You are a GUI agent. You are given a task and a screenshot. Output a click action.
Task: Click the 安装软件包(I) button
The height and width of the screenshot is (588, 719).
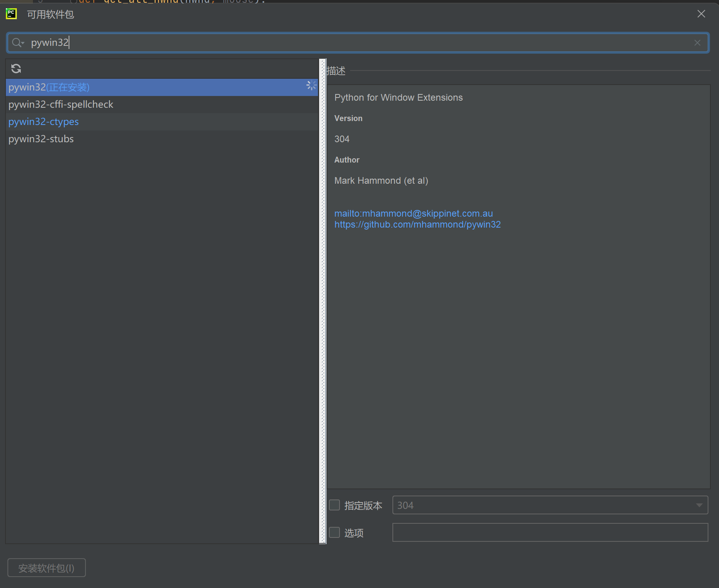click(x=47, y=568)
